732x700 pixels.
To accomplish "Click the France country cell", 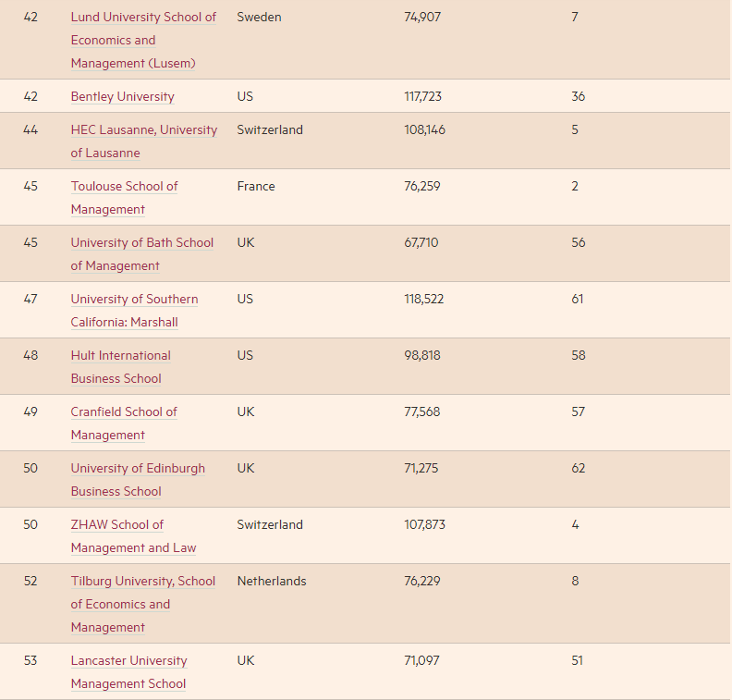I will [x=256, y=186].
